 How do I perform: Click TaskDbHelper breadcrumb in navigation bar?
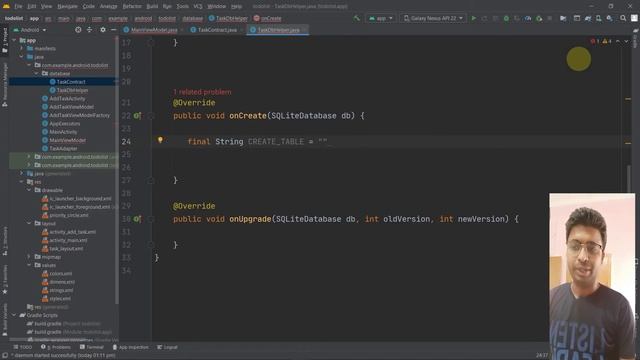pyautogui.click(x=228, y=18)
